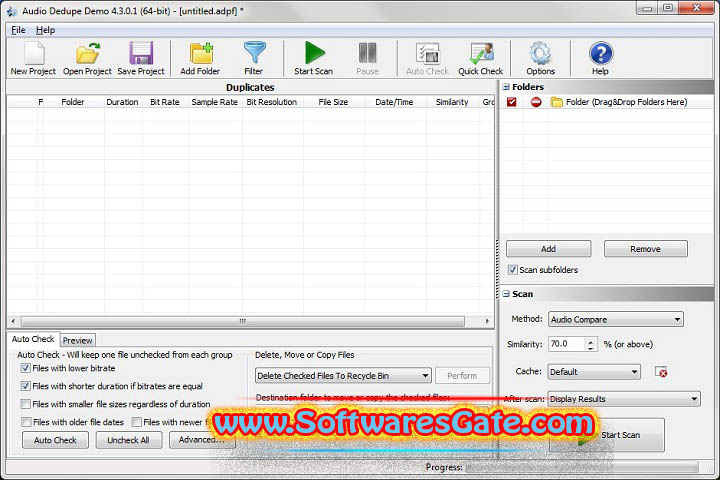The width and height of the screenshot is (720, 480).
Task: Open Delete Checked Files To Recycle Bin dropdown
Action: [x=343, y=375]
